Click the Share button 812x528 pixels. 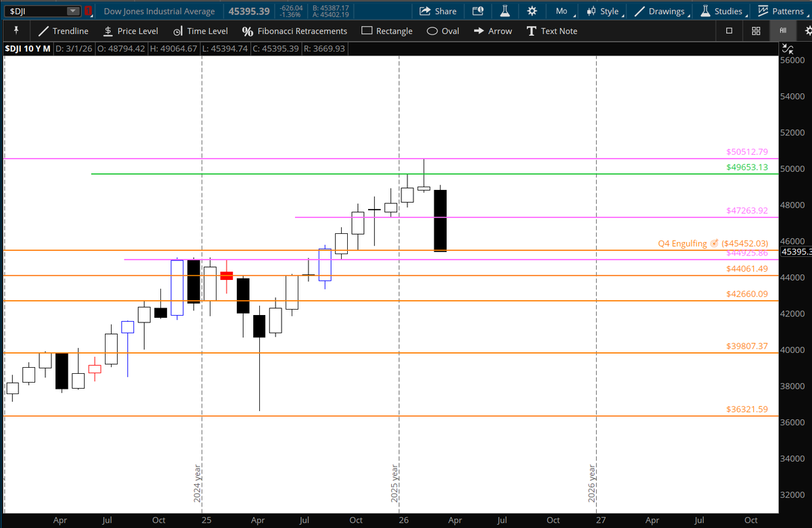[438, 11]
